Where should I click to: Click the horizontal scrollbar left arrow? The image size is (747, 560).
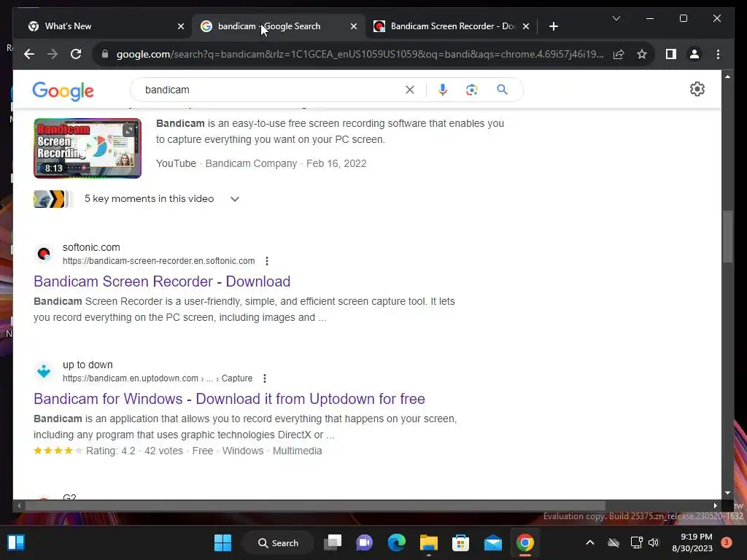pyautogui.click(x=19, y=506)
